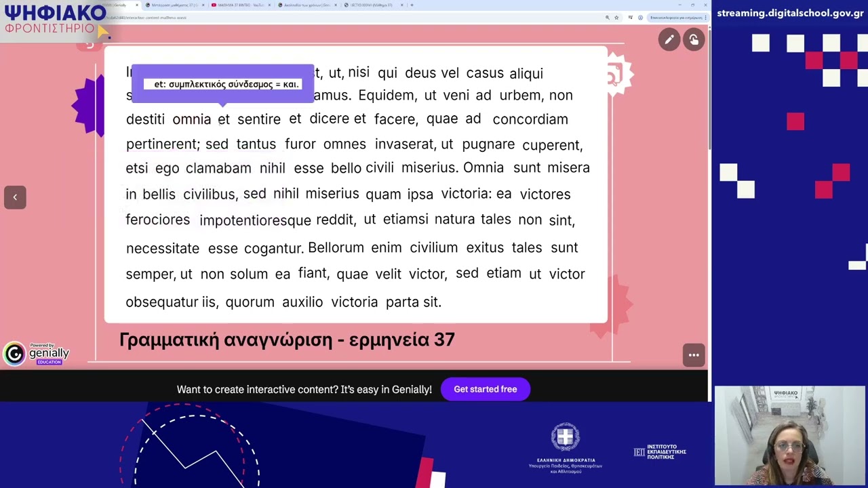Viewport: 868px width, 488px height.
Task: Click the word 'exitus'
Action: 485,247
